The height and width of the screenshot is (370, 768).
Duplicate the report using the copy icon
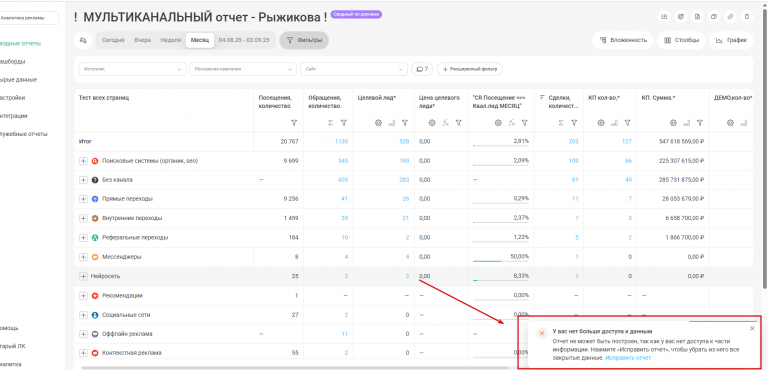(714, 17)
